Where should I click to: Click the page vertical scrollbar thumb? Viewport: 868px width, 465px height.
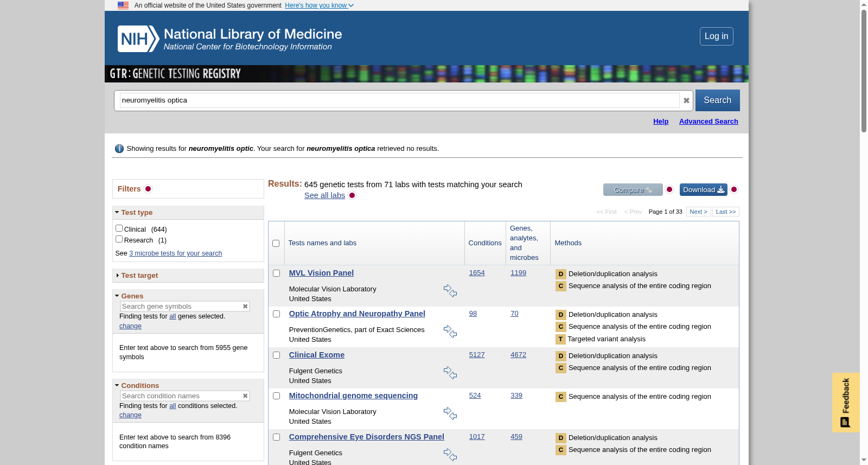[x=864, y=71]
